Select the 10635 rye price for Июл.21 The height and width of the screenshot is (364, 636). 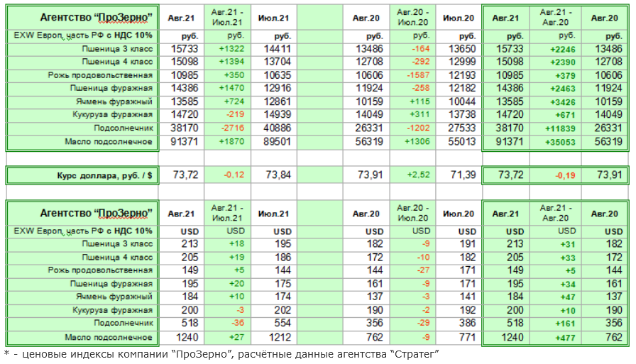[277, 75]
